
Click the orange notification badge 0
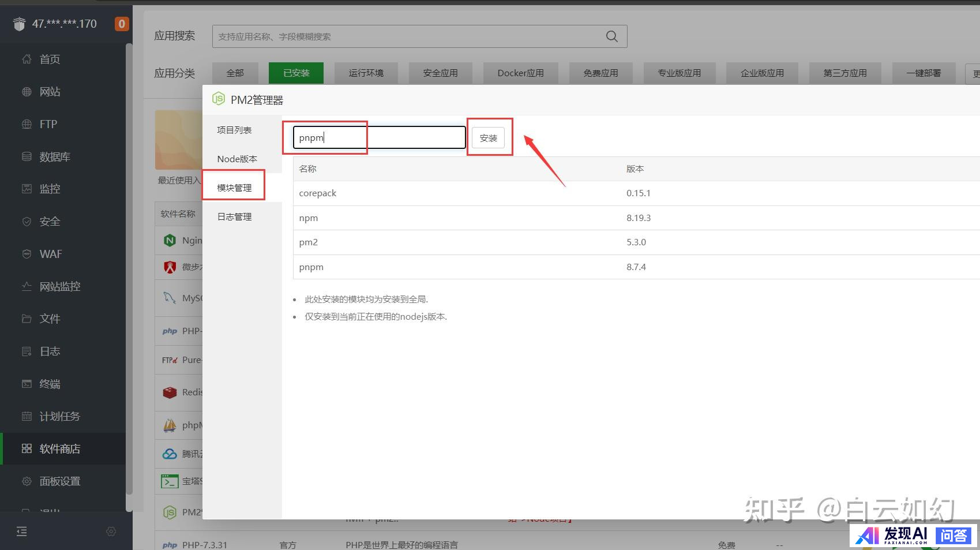tap(122, 24)
